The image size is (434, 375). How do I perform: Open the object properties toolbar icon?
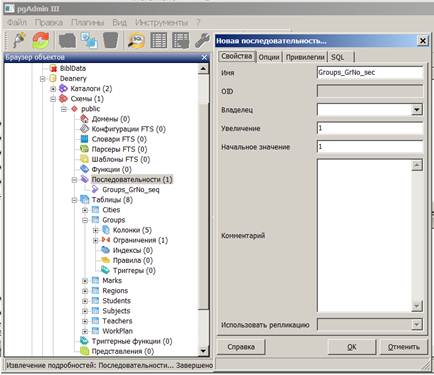[x=67, y=40]
